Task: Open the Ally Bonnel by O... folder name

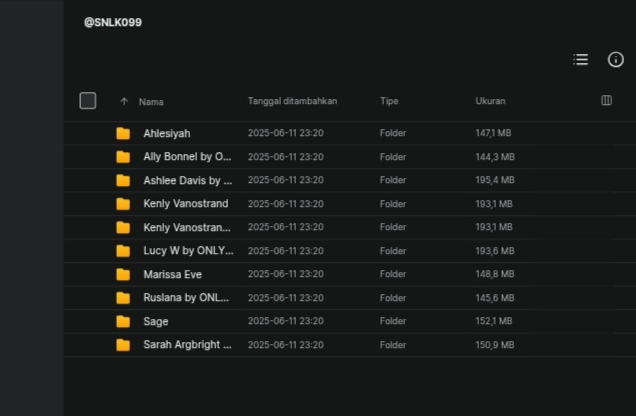Action: (x=187, y=157)
